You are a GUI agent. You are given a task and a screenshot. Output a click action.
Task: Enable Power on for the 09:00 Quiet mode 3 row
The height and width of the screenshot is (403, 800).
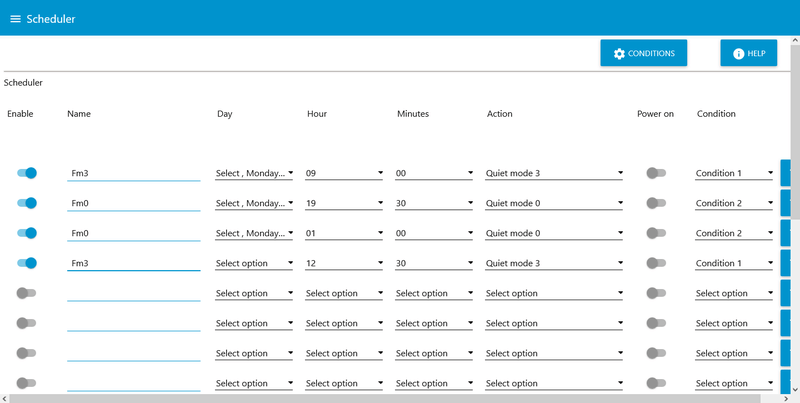[x=656, y=173]
